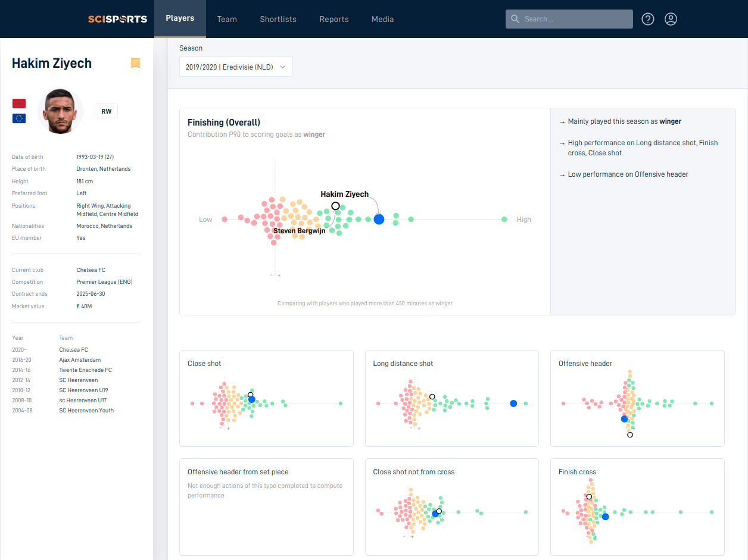Click the Finish cross card title
Image resolution: width=748 pixels, height=560 pixels.
(x=578, y=472)
